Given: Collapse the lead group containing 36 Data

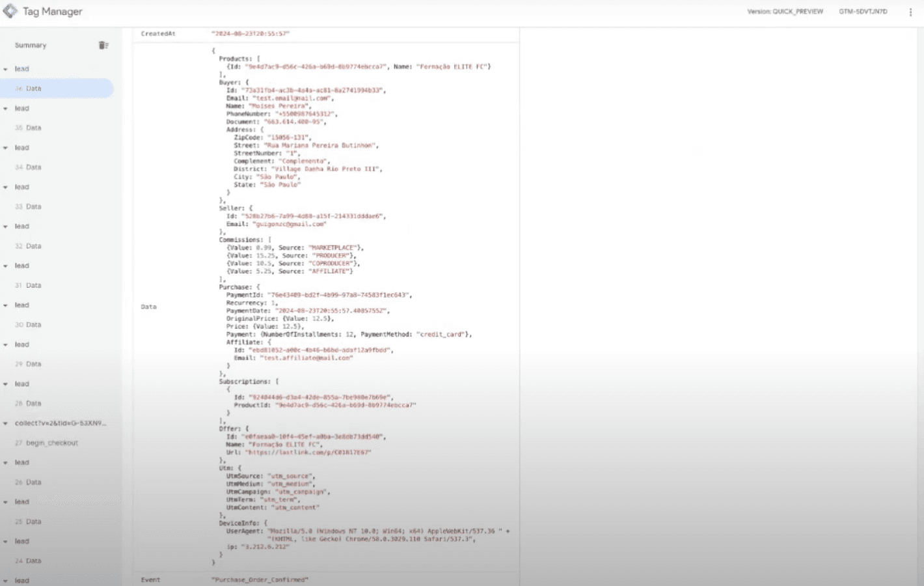Looking at the screenshot, I should point(5,69).
